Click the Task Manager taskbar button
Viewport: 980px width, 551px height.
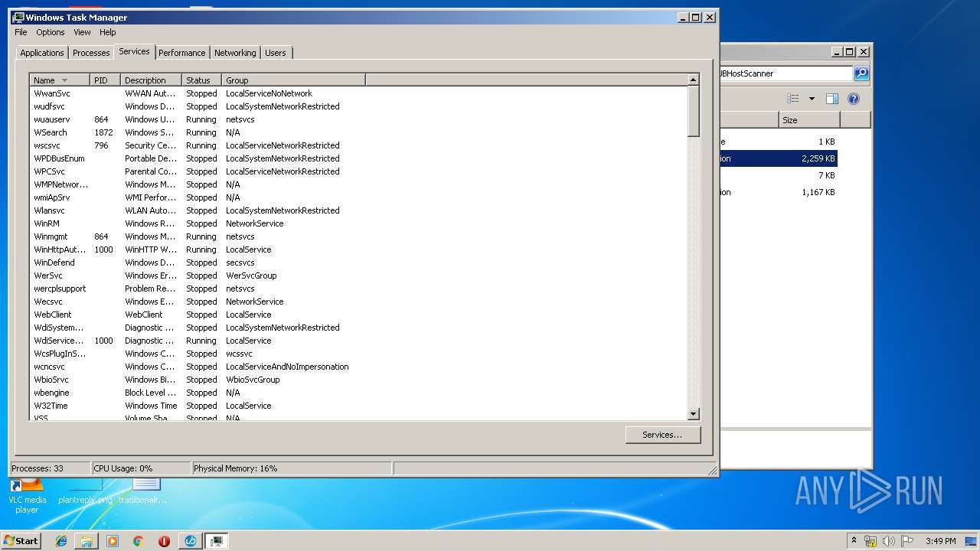tap(217, 541)
